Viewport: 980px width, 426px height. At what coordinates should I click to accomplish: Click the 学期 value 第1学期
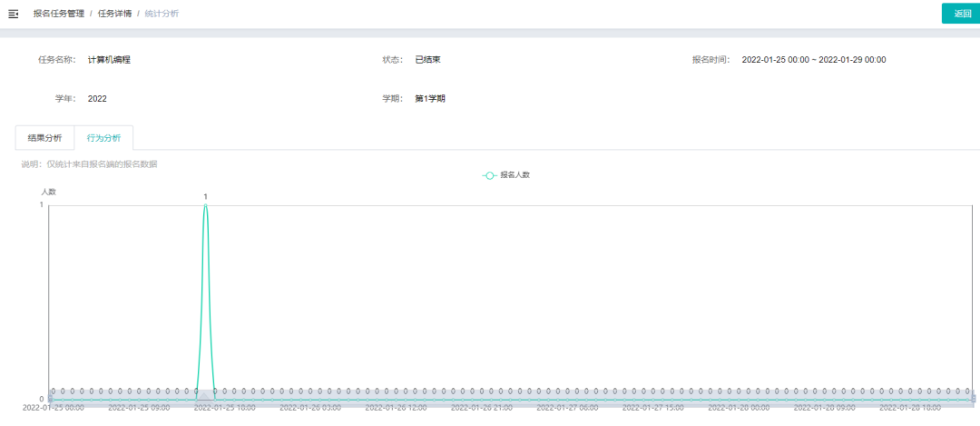[430, 99]
